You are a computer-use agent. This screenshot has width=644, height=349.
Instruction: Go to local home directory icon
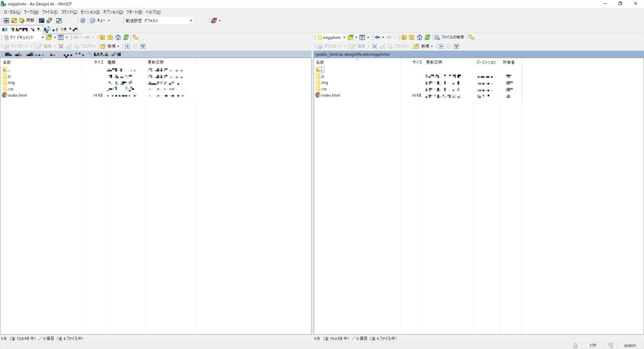tap(118, 37)
